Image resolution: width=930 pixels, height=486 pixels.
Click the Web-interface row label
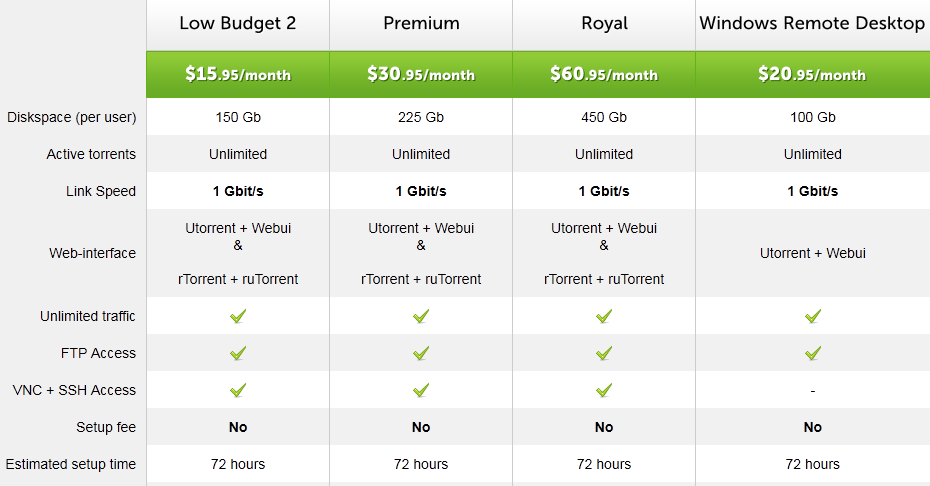[x=92, y=253]
